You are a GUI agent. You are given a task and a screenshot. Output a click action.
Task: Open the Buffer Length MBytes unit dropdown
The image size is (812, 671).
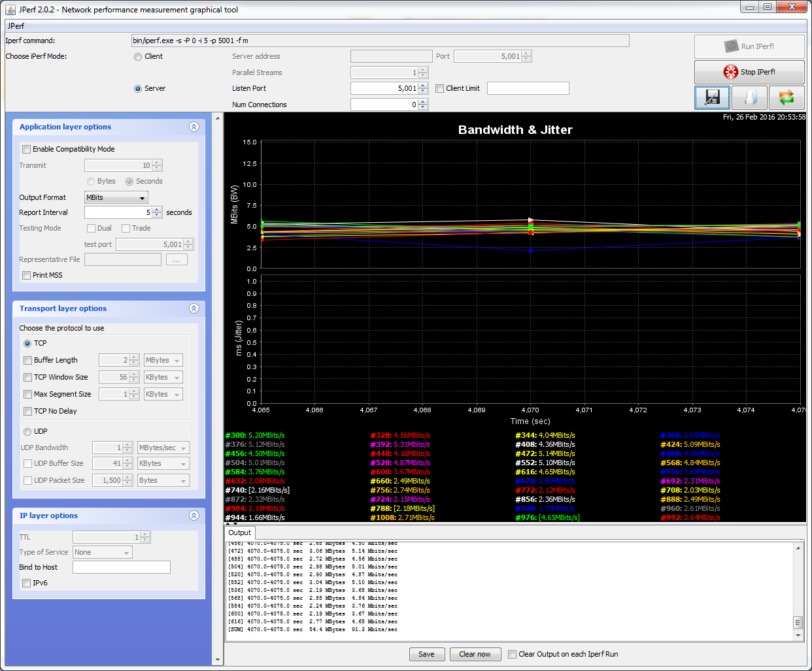[x=163, y=361]
